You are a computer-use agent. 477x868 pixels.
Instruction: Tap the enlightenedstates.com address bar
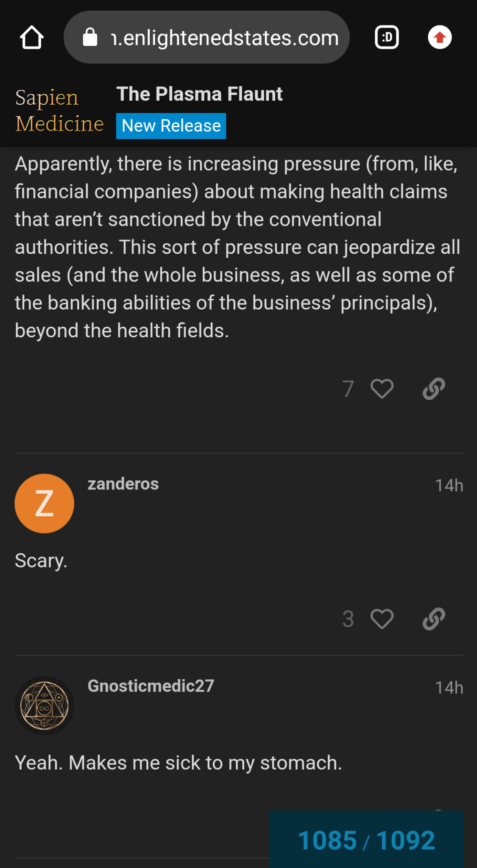[225, 38]
